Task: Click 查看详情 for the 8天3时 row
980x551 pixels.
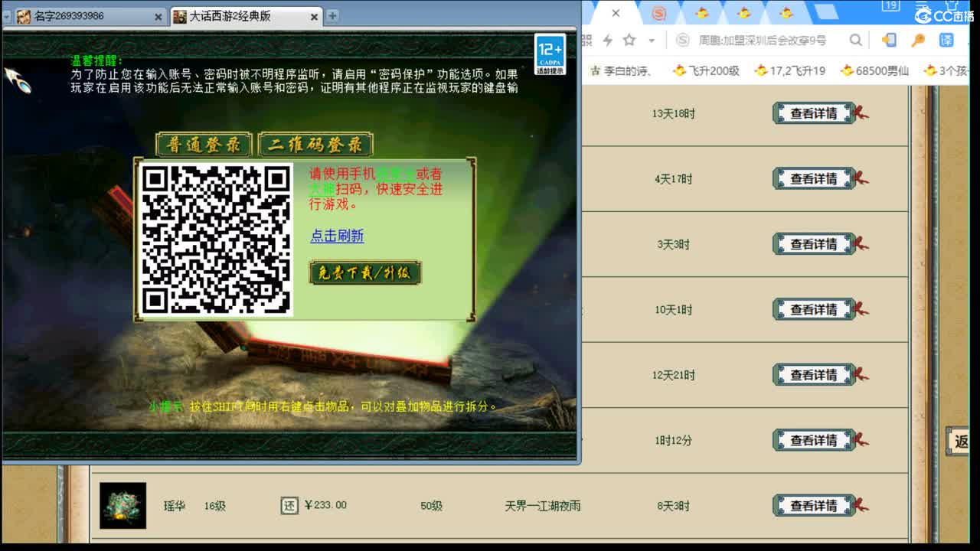Action: coord(813,506)
